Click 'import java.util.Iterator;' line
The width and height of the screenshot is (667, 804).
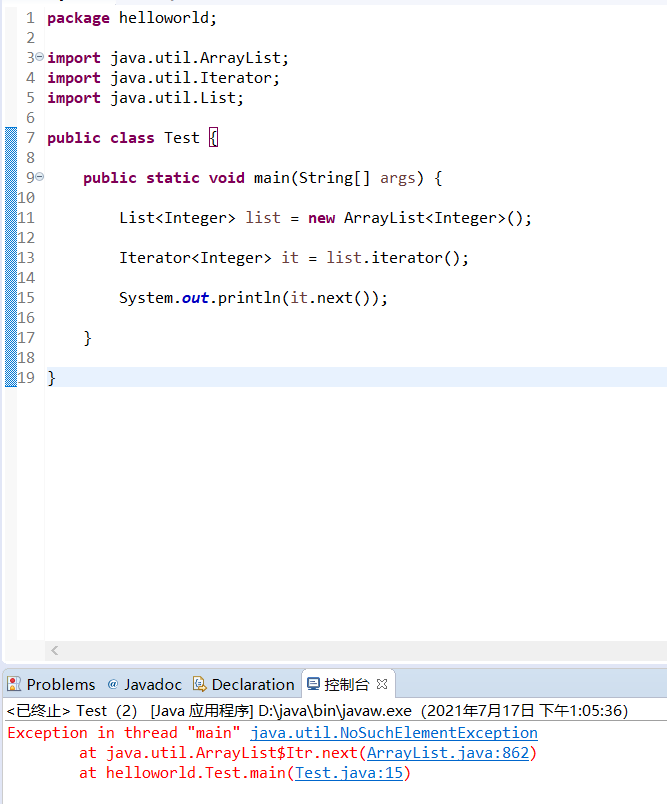(164, 78)
